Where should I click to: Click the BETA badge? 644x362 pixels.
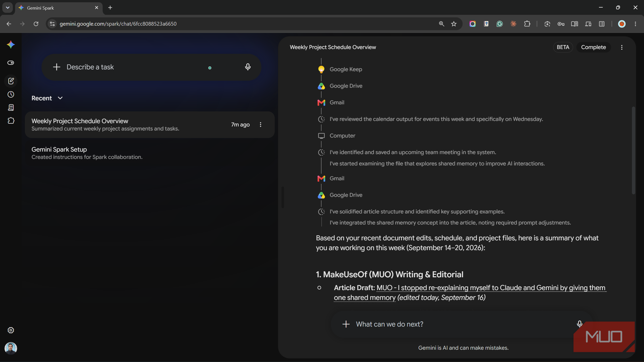[x=563, y=47]
